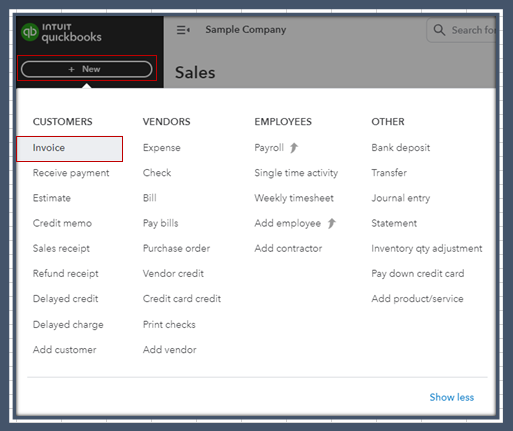Create a Journal entry
513x431 pixels.
pyautogui.click(x=401, y=198)
